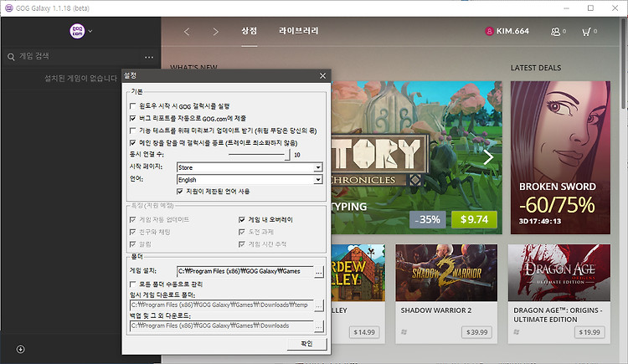Toggle the 게임 자동 업데이트 checkbox
The width and height of the screenshot is (628, 364).
(133, 220)
